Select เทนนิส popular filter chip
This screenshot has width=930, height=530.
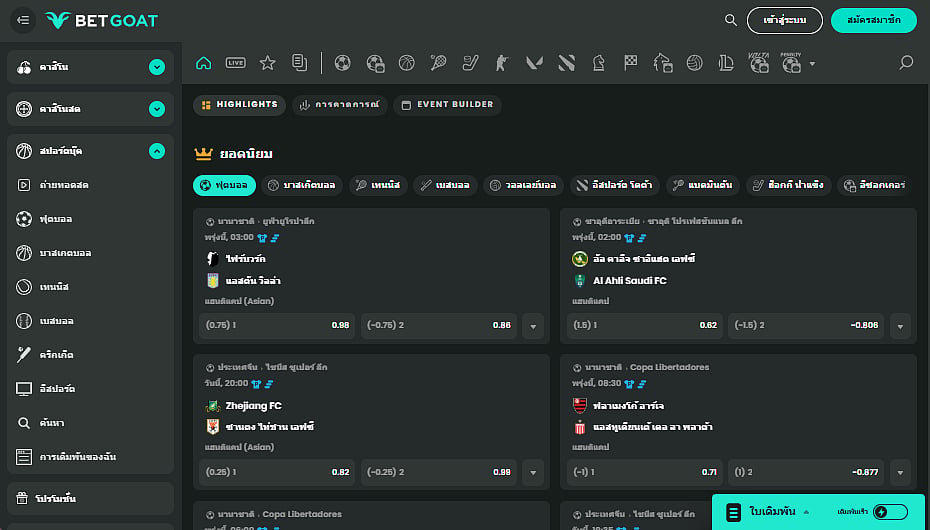[378, 186]
